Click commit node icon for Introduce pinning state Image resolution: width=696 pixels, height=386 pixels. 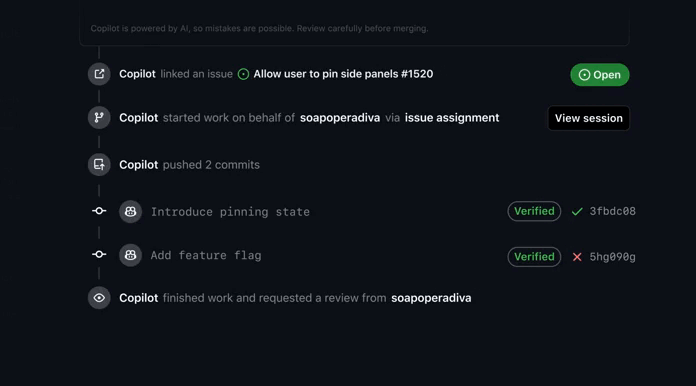tap(99, 211)
